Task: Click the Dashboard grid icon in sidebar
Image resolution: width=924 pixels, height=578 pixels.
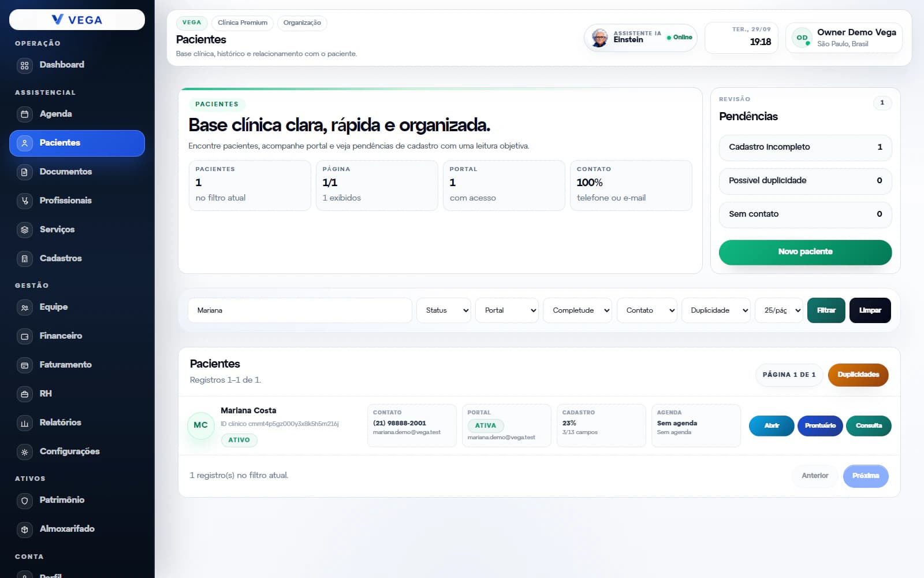Action: click(24, 65)
